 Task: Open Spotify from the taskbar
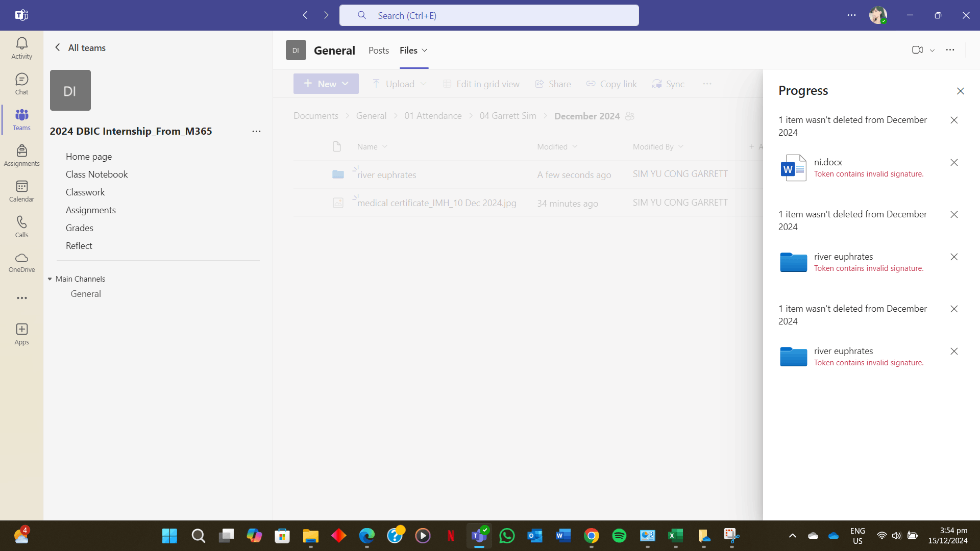(x=619, y=536)
